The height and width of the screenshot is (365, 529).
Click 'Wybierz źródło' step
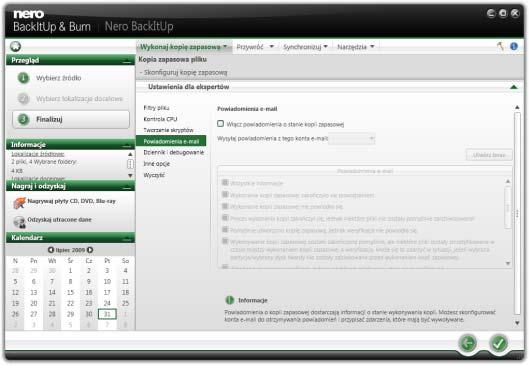[58, 78]
